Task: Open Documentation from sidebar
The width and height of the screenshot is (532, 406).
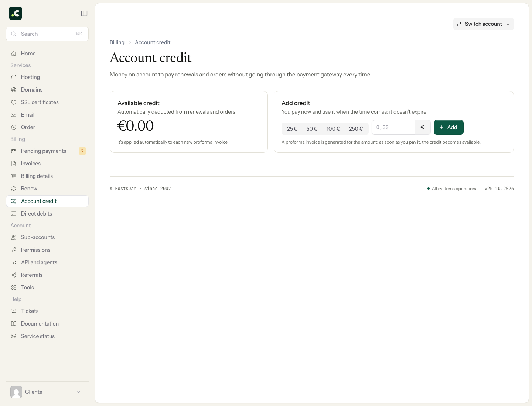Action: (47, 324)
